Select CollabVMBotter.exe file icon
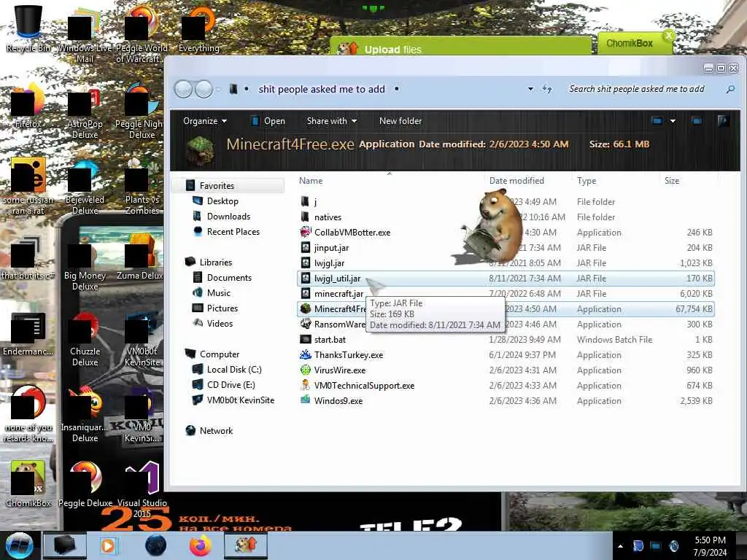 306,232
